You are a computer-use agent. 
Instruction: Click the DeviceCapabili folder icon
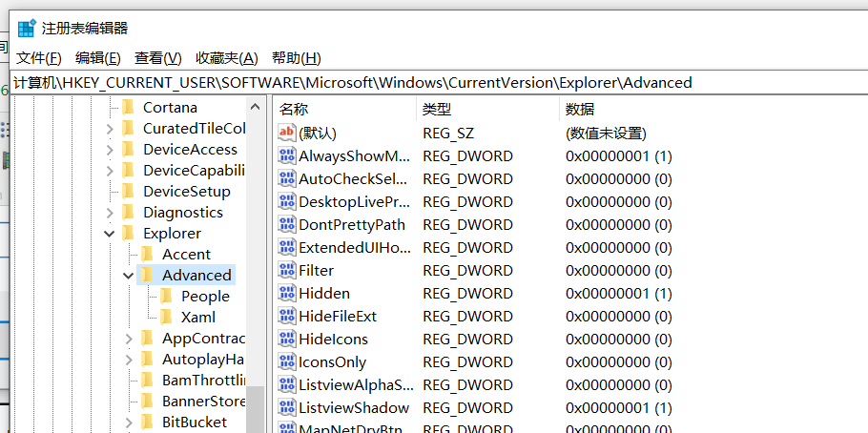[x=128, y=170]
